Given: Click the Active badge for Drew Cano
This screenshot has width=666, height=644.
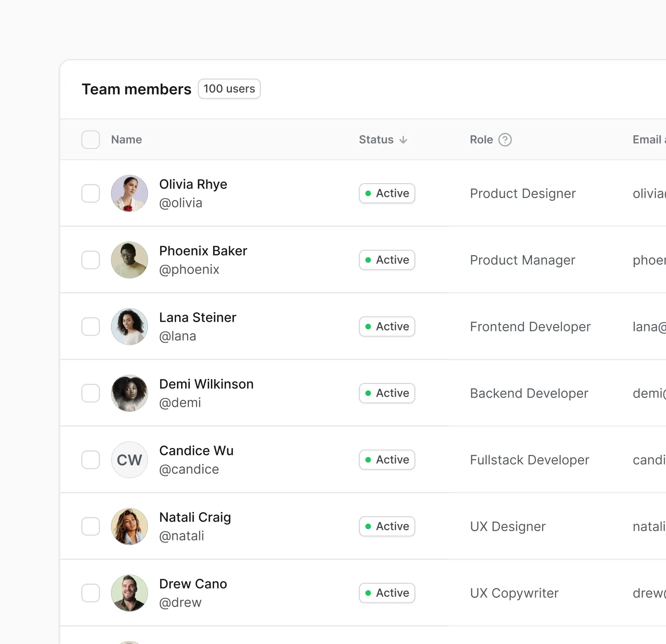Looking at the screenshot, I should point(387,593).
